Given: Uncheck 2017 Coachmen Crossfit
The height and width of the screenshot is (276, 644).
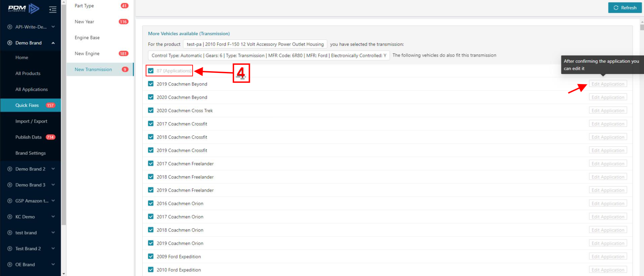Looking at the screenshot, I should [151, 124].
